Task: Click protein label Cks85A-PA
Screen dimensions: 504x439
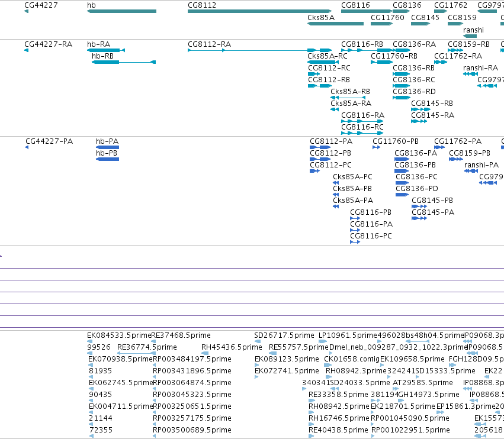Action: (353, 201)
